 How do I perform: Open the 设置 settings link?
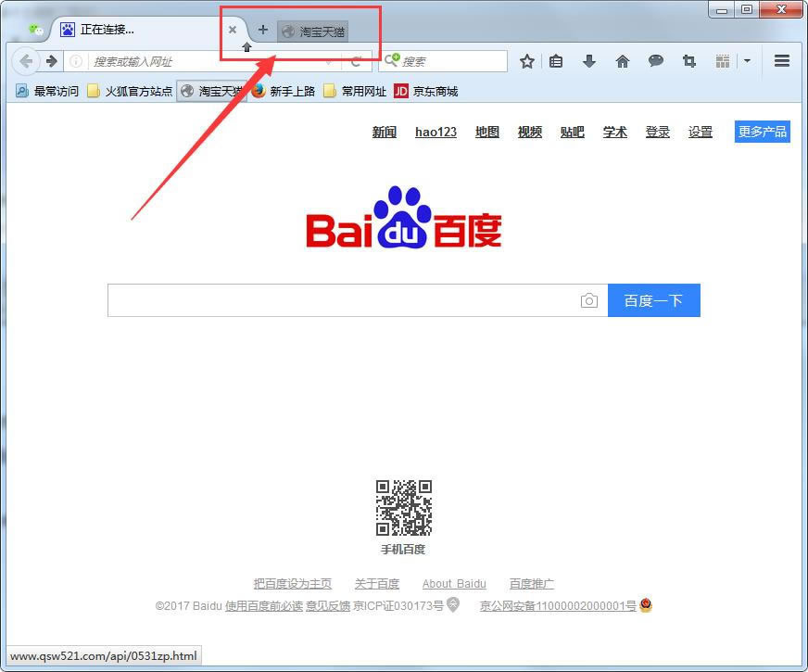point(701,132)
